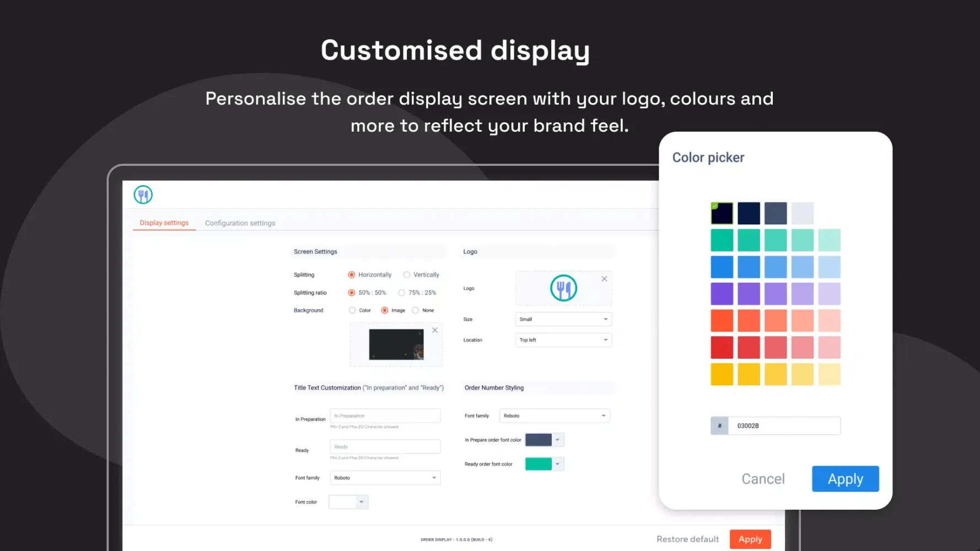Image resolution: width=980 pixels, height=551 pixels.
Task: Click the fork-and-knife app logo in header
Action: coord(143,195)
